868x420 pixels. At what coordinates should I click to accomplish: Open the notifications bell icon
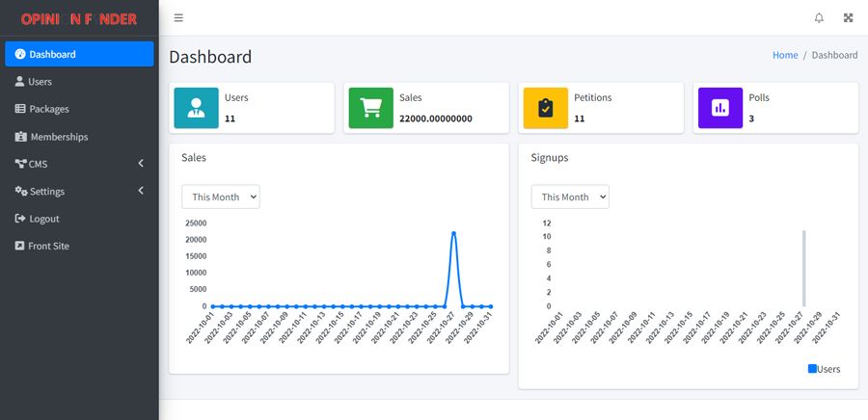pos(819,17)
